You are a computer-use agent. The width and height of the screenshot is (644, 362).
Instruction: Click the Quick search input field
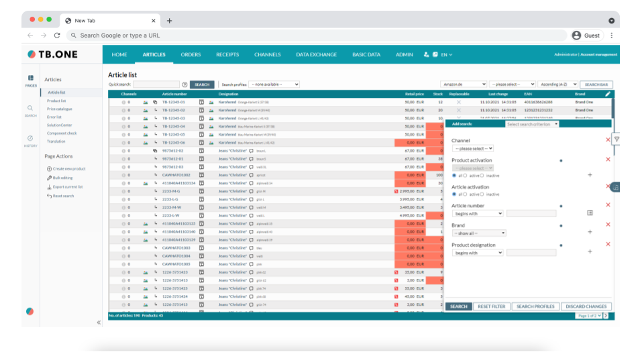pos(156,85)
